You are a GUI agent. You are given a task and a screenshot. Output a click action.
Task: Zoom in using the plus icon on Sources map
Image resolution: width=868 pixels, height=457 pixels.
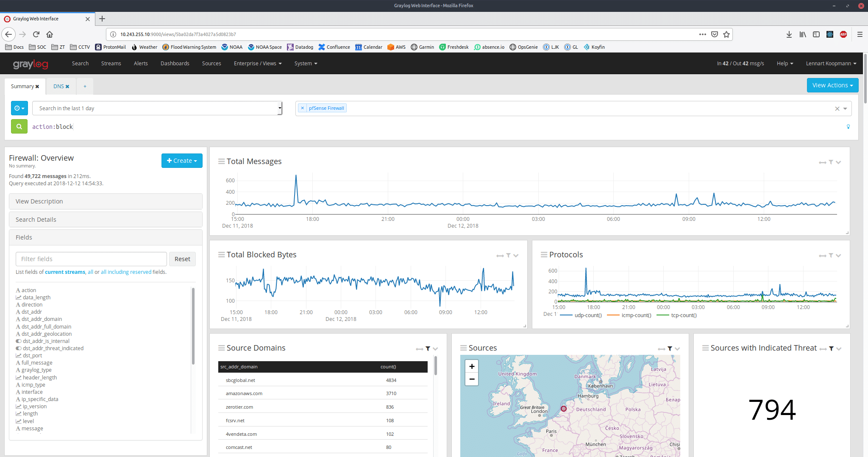pos(471,366)
